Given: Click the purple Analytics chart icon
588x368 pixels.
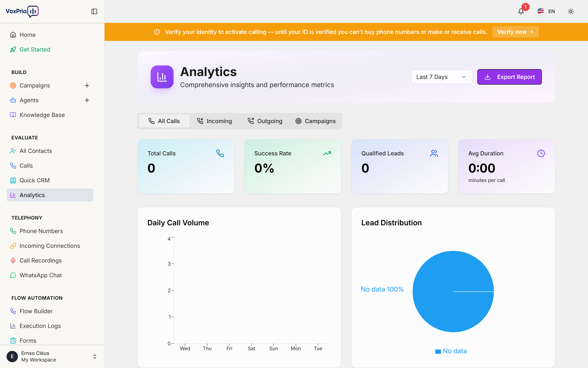Looking at the screenshot, I should pos(162,77).
